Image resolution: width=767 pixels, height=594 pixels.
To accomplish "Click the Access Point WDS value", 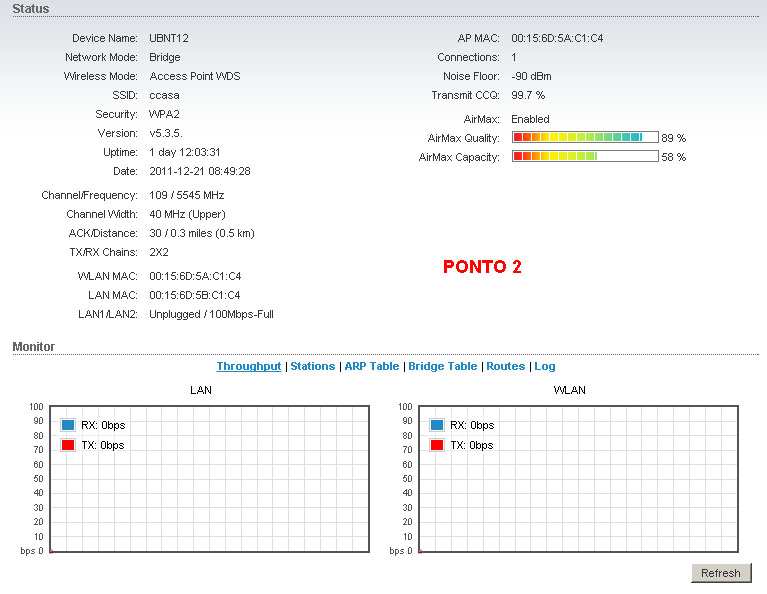I will (x=195, y=76).
